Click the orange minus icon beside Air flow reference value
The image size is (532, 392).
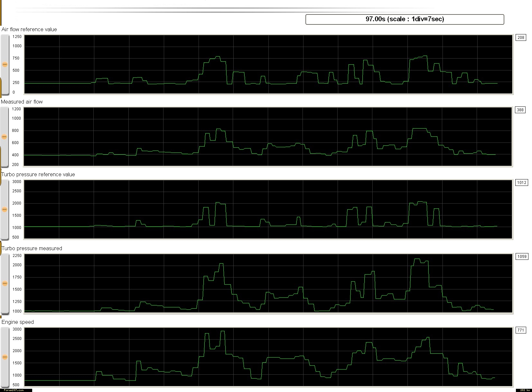click(5, 64)
